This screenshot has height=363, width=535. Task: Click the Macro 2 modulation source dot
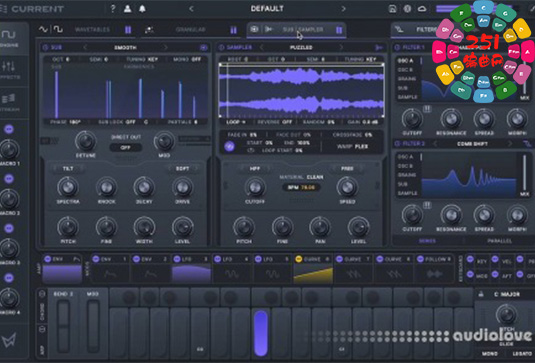tap(9, 179)
